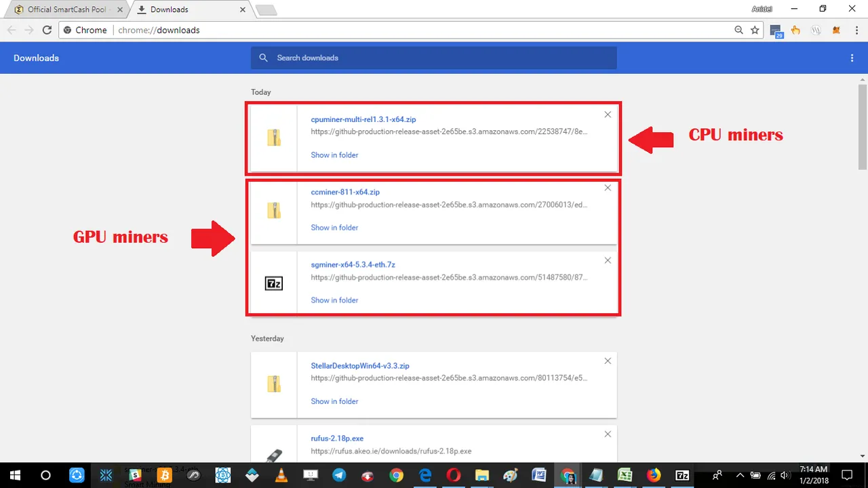Click the Search downloads field

(434, 58)
